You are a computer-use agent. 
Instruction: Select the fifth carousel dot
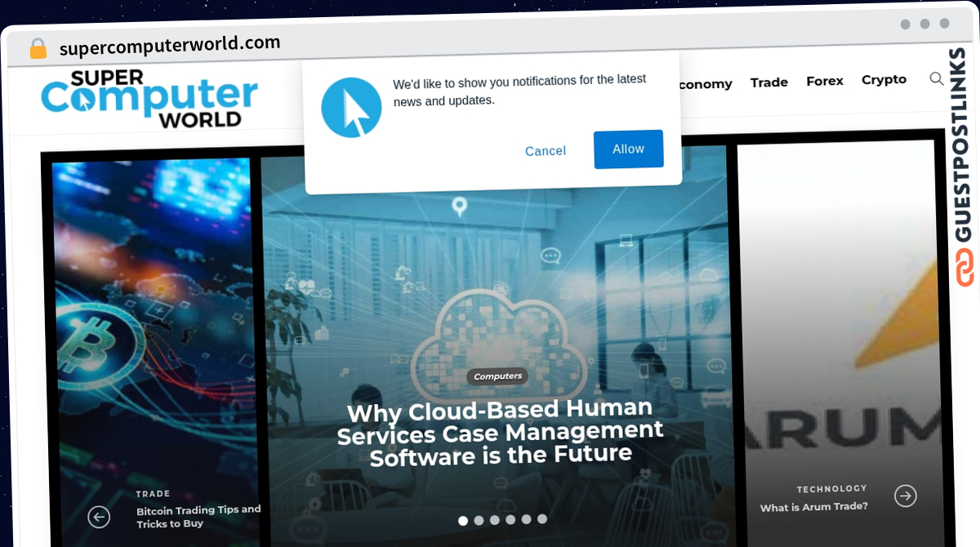[x=526, y=519]
